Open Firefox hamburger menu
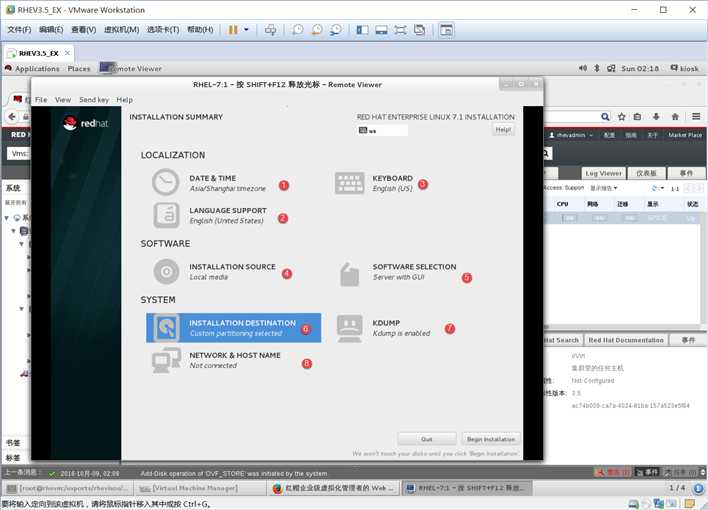 [x=696, y=117]
